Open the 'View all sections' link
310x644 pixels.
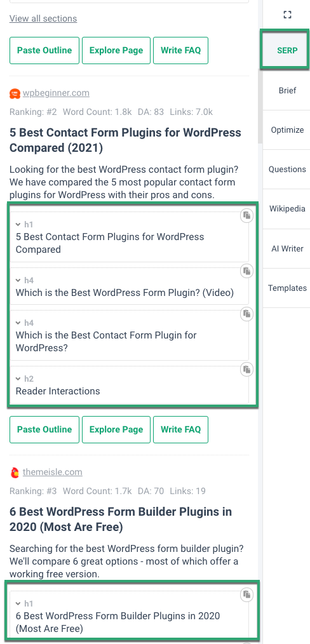(x=43, y=18)
